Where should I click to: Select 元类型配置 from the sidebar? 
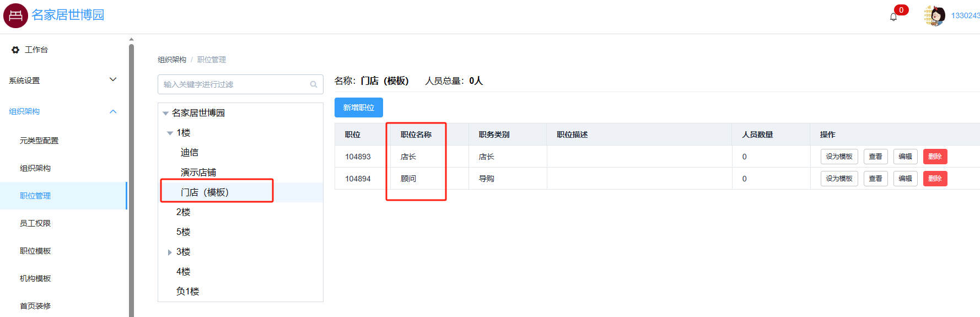click(x=39, y=141)
